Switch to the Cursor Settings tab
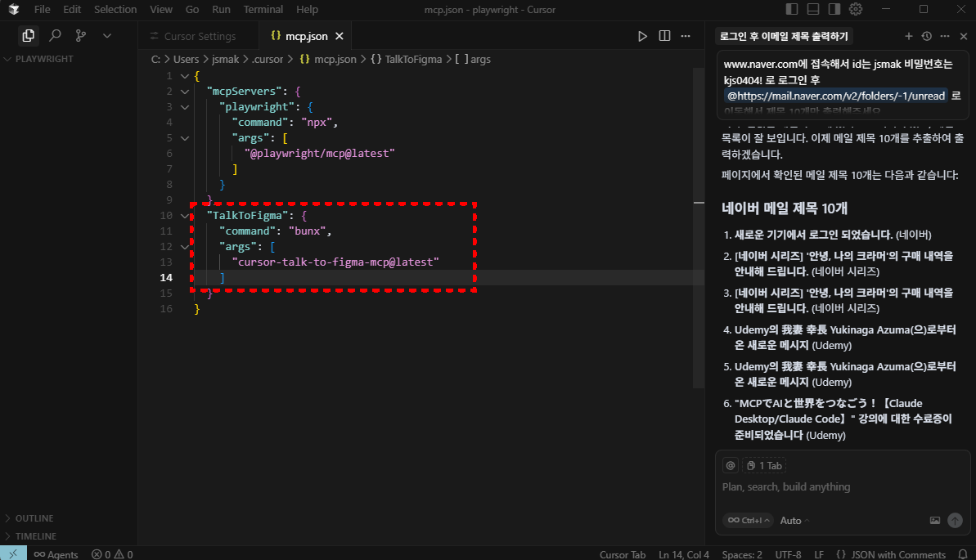This screenshot has width=976, height=560. pos(193,36)
